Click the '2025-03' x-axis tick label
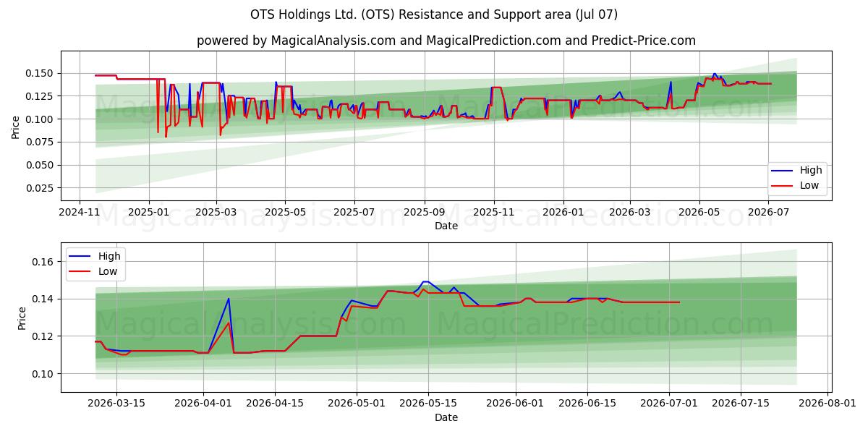The image size is (868, 434). [216, 212]
